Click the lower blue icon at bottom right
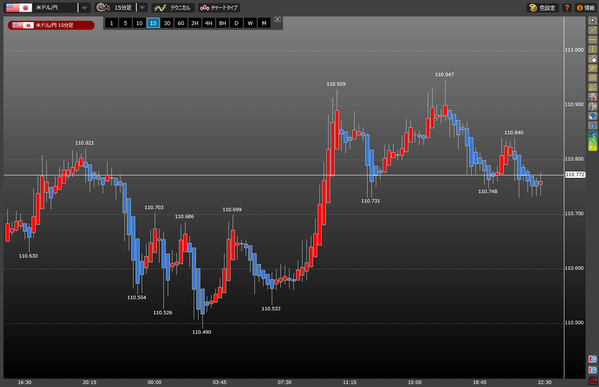 [x=593, y=370]
